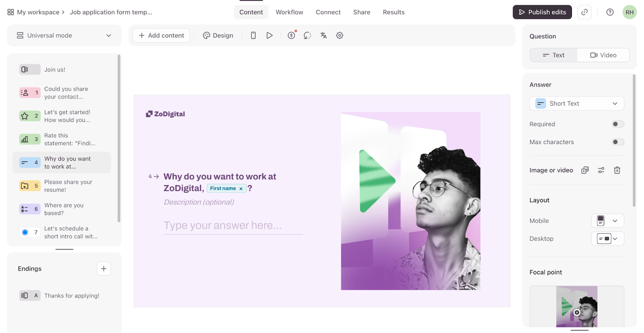Click the Add content button
Viewport: 644px width, 333px height.
coord(161,35)
